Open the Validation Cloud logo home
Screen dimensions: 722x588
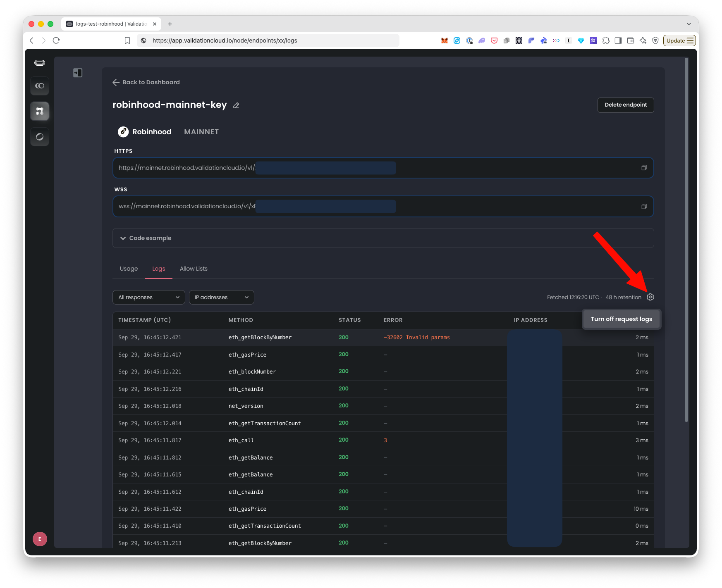pyautogui.click(x=40, y=63)
